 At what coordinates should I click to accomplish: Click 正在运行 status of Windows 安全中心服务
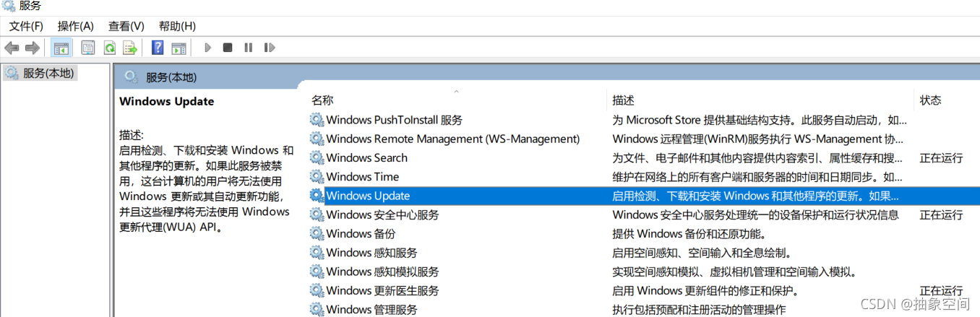point(941,214)
